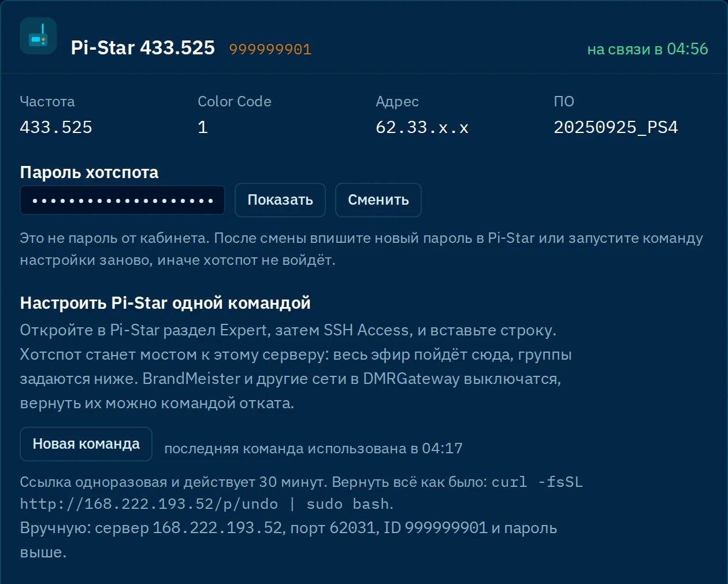Click the port 62031 text
The height and width of the screenshot is (584, 728).
coord(333,528)
